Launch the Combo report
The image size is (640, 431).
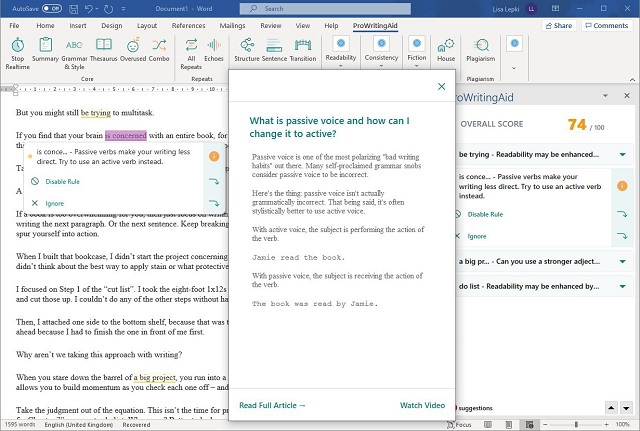159,50
